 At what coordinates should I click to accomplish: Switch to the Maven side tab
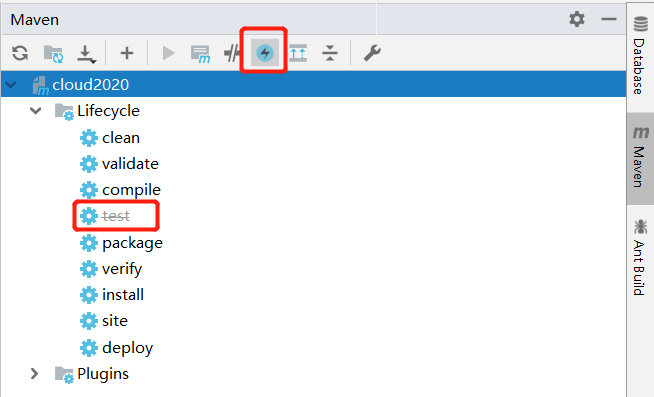pos(640,158)
